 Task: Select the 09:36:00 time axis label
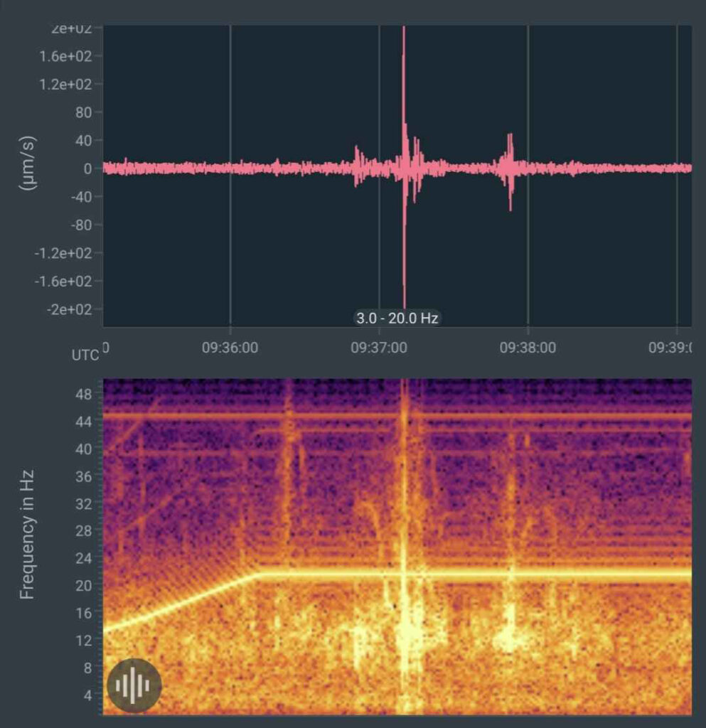coord(230,347)
